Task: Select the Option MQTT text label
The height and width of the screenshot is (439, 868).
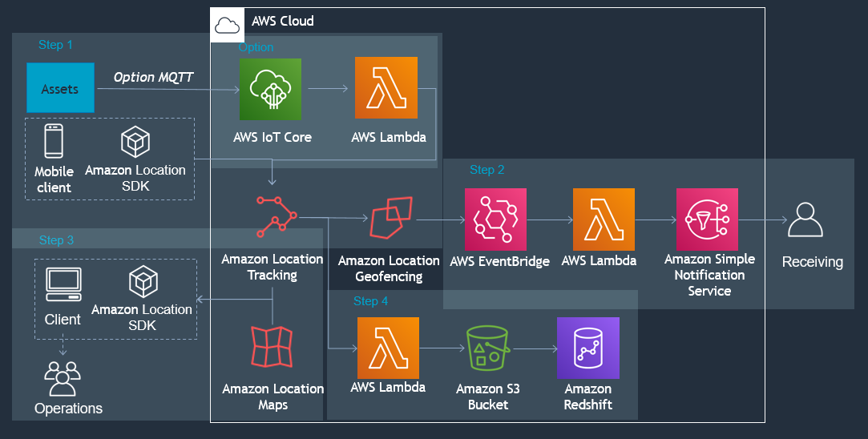Action: pos(154,77)
